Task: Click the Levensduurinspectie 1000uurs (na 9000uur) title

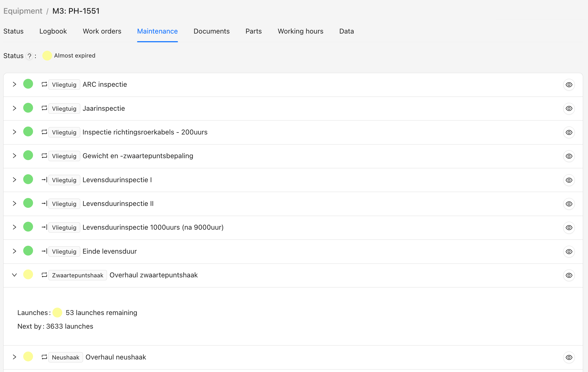Action: (153, 227)
